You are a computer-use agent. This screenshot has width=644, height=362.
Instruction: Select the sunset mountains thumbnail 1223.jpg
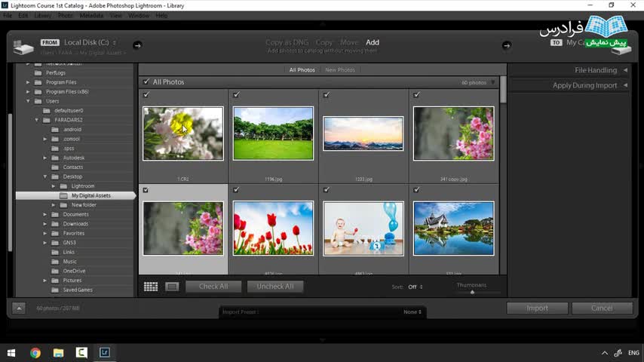(363, 133)
